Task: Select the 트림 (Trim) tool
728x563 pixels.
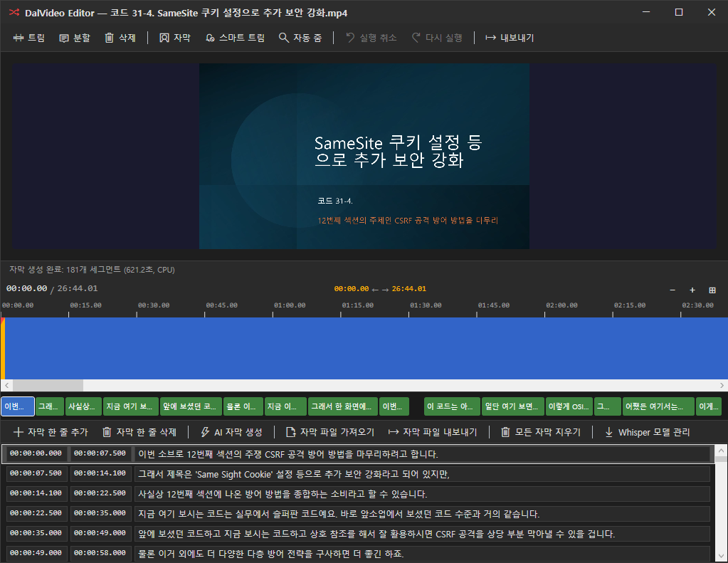Action: tap(28, 38)
